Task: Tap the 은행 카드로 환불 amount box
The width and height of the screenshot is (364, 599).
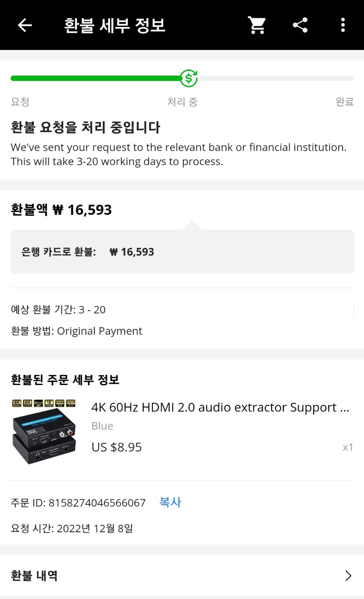Action: pyautogui.click(x=182, y=252)
